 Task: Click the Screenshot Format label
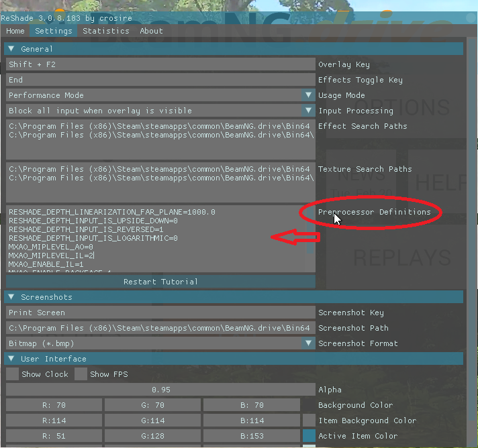358,343
